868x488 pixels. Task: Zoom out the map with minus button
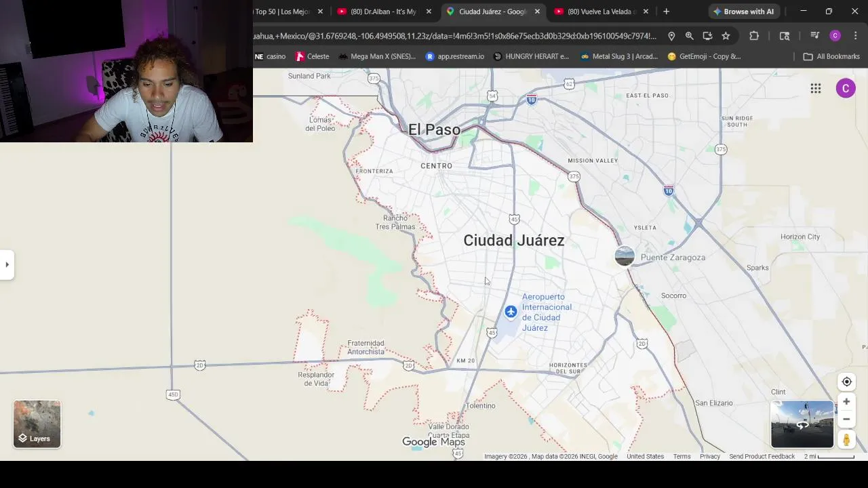846,419
